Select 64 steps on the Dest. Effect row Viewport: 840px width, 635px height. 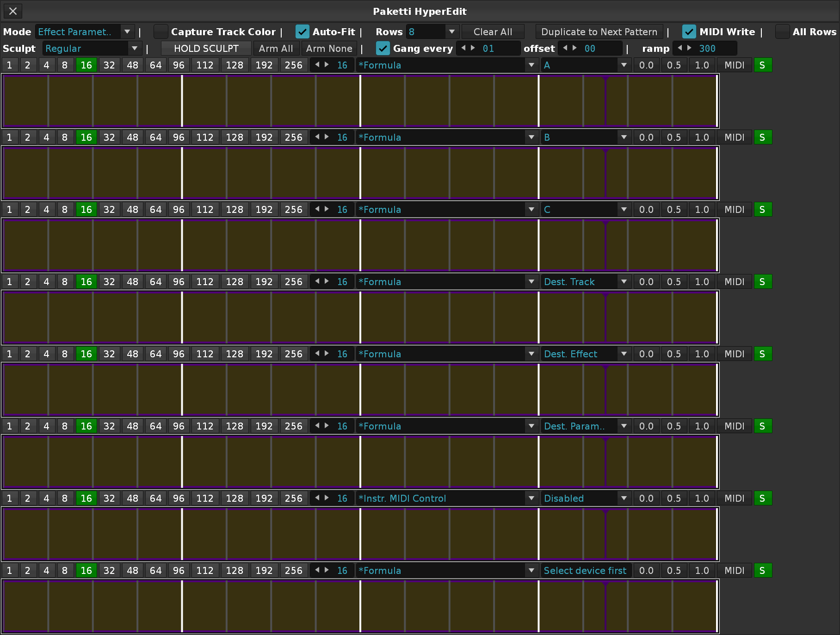tap(156, 354)
